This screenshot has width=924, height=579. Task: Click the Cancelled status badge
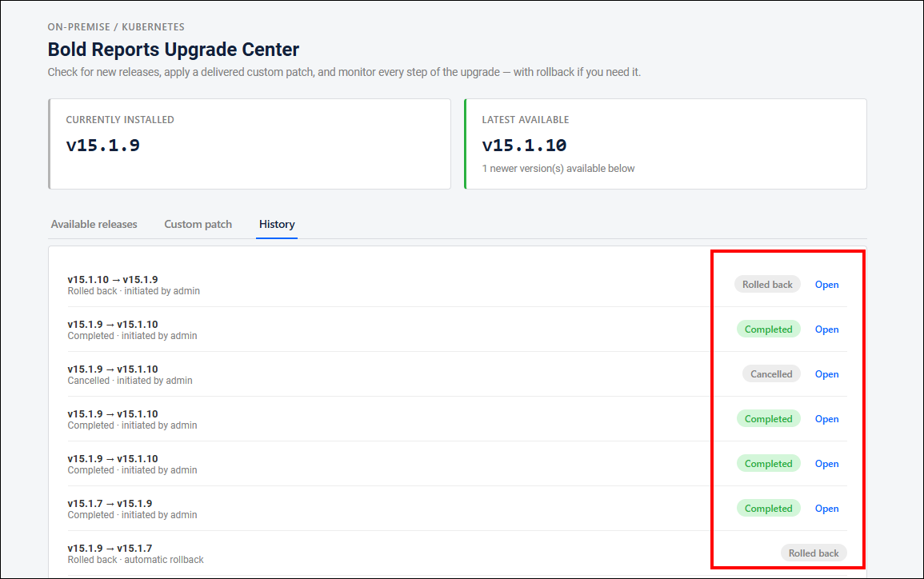[771, 374]
